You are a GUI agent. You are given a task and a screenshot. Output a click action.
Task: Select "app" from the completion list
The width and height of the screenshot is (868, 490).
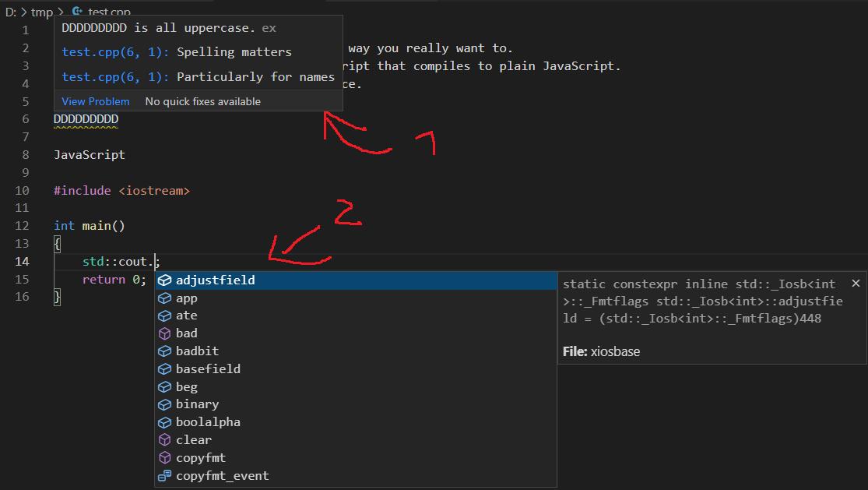click(x=187, y=298)
